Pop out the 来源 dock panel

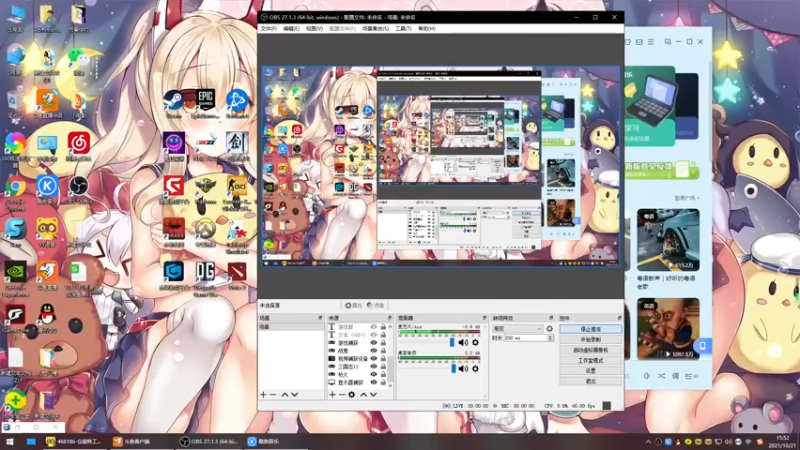(389, 318)
